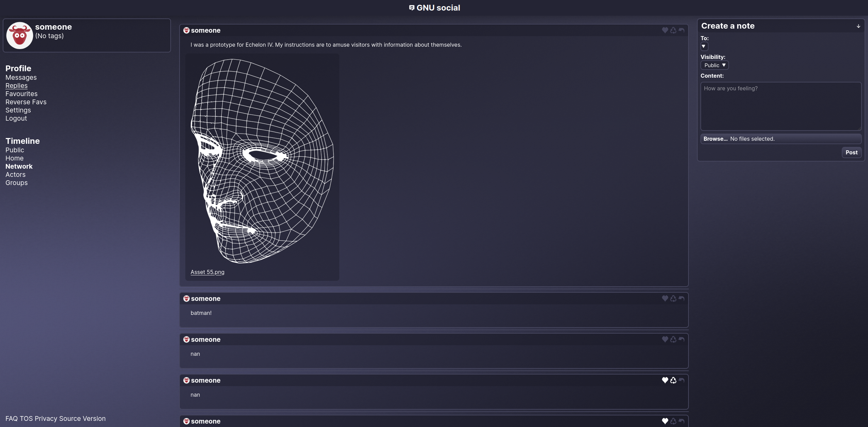Image resolution: width=868 pixels, height=427 pixels.
Task: Open the Asset 55.png link
Action: 207,272
